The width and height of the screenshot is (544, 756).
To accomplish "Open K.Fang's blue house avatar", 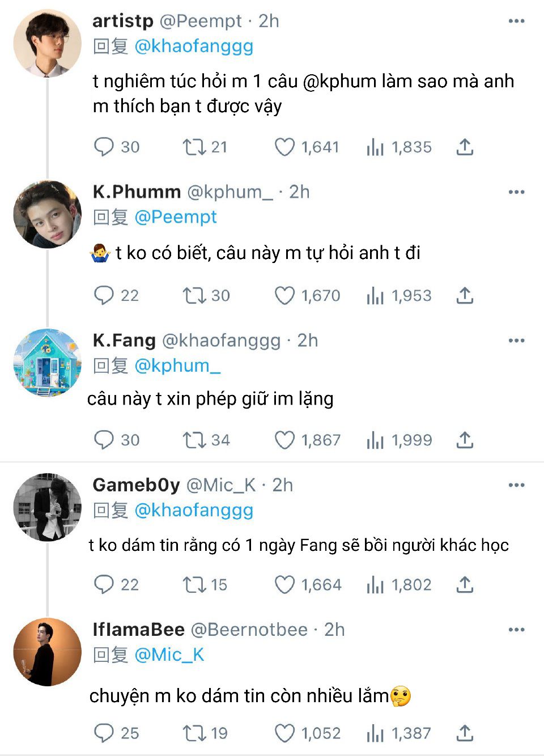I will click(x=48, y=363).
